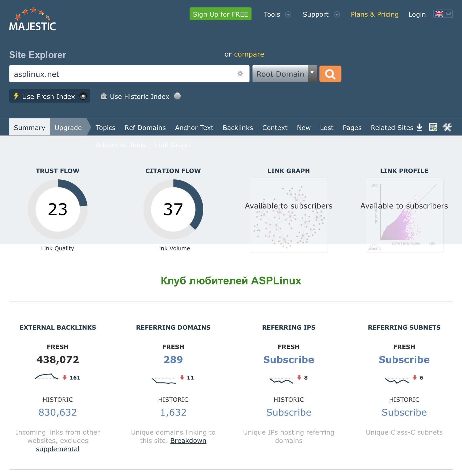Open the Upgrade tab
This screenshot has width=462, height=476.
click(68, 128)
